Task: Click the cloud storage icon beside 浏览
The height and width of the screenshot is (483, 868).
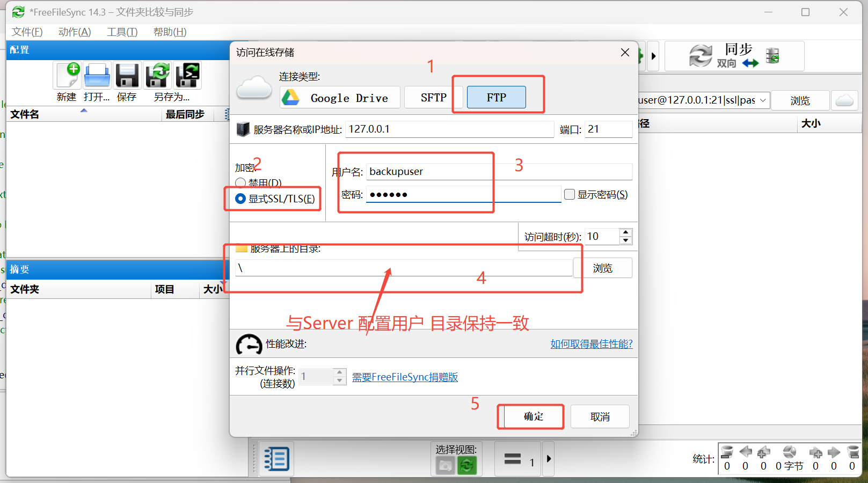Action: [x=844, y=100]
